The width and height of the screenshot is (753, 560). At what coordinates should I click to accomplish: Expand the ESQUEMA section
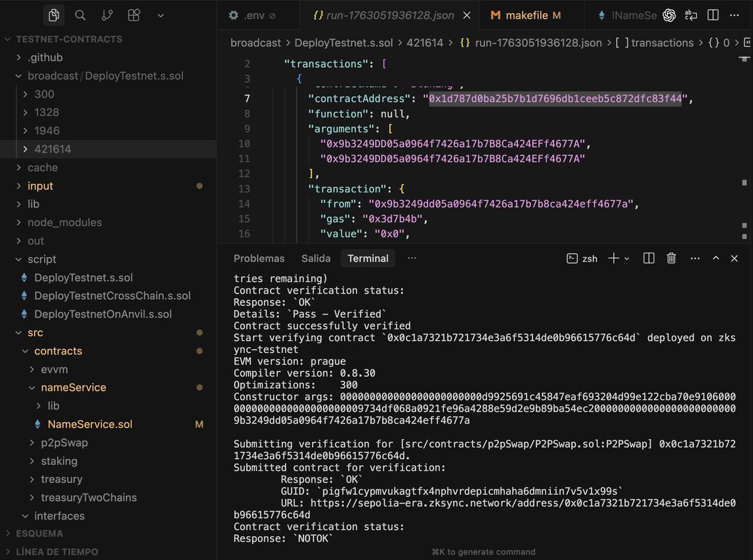(x=108, y=533)
